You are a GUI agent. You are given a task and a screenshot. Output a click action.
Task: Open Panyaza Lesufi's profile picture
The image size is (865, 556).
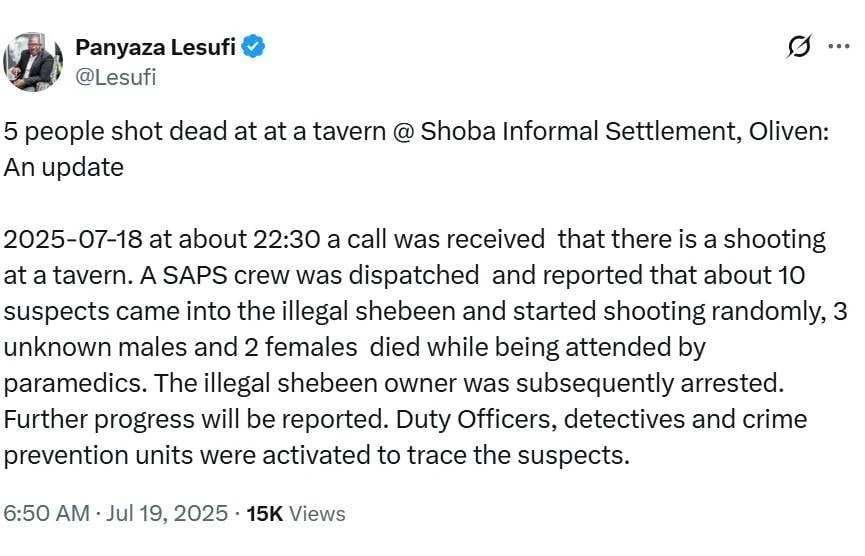click(x=33, y=62)
